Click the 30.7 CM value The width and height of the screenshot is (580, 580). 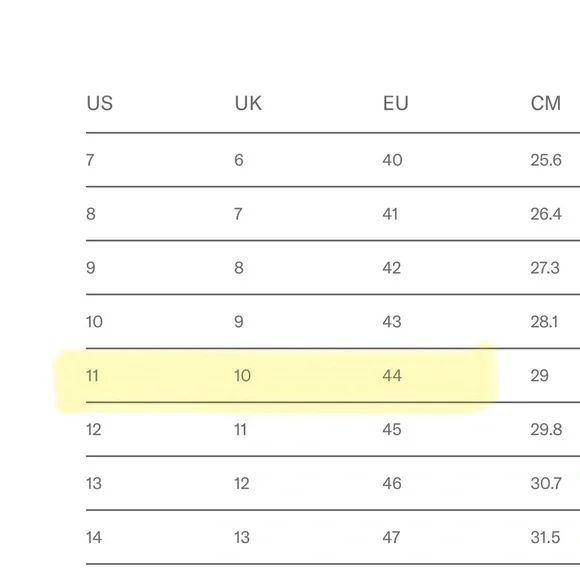(546, 483)
